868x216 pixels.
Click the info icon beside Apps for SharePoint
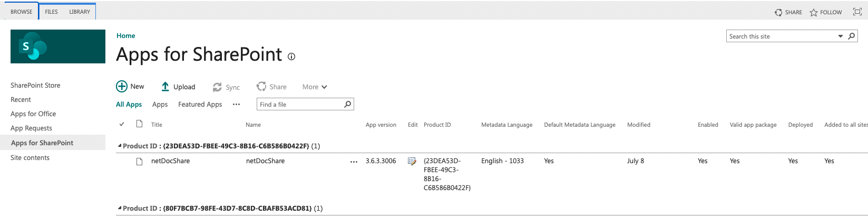[x=291, y=57]
